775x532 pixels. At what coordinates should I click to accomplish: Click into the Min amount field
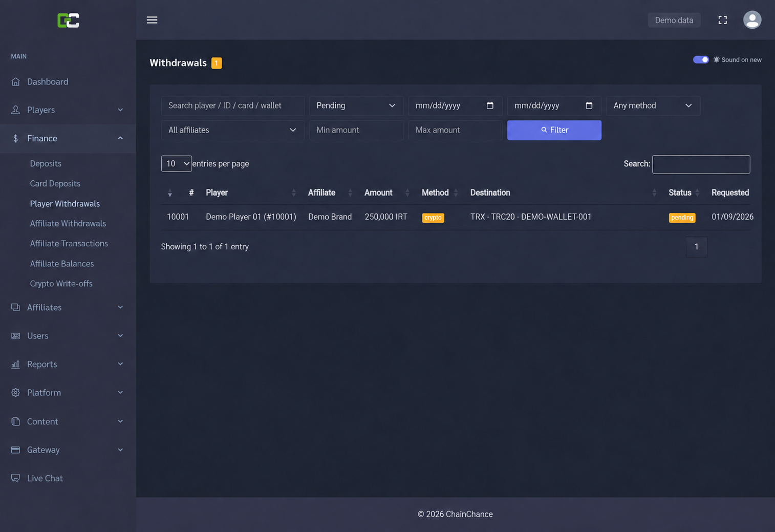pyautogui.click(x=356, y=130)
